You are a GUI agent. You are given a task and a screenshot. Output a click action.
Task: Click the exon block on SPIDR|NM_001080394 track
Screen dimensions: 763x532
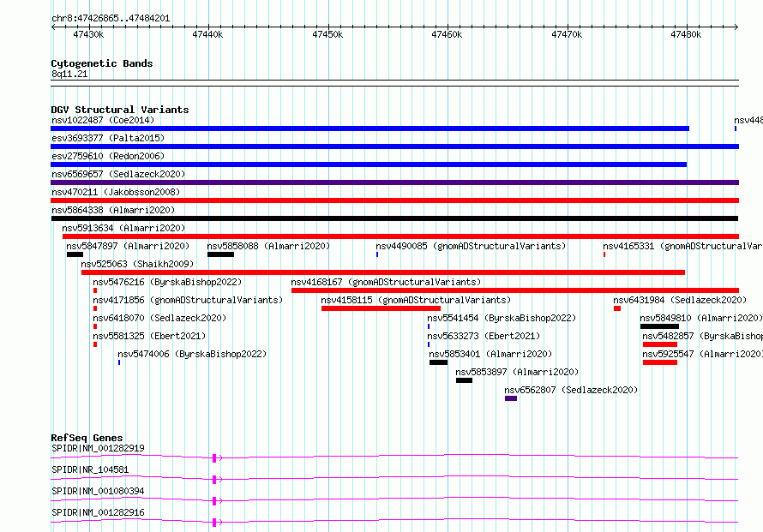click(214, 501)
